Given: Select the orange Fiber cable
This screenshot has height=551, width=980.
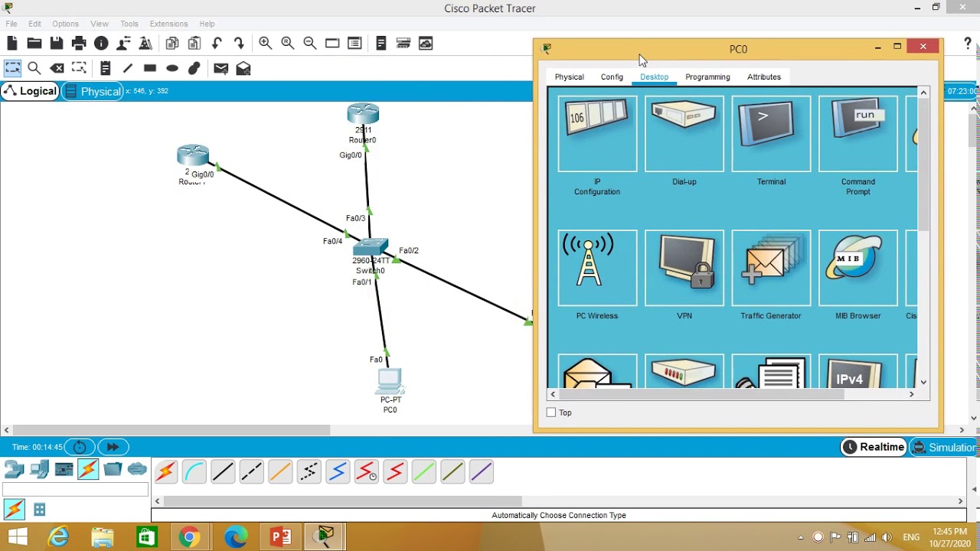Looking at the screenshot, I should 280,471.
